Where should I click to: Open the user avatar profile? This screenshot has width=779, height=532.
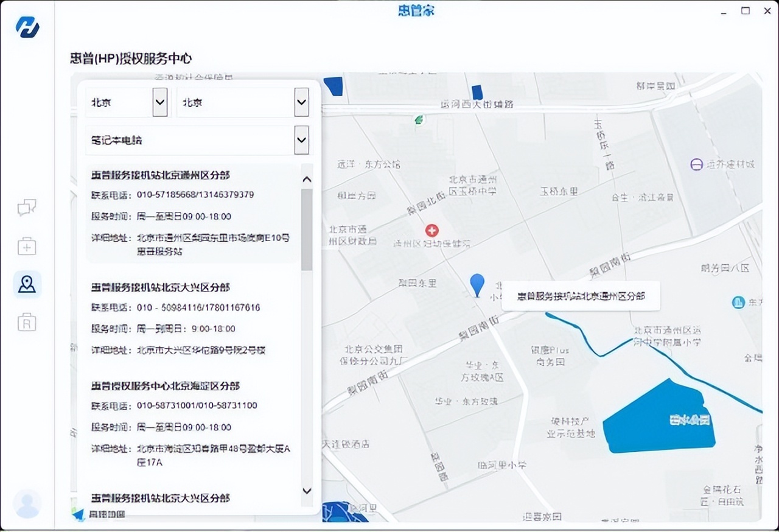27,503
